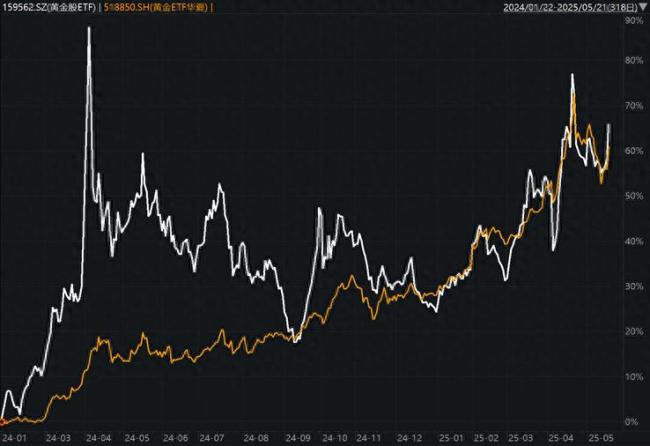The image size is (650, 446).
Task: Click the 24-06 x-axis date label
Action: tap(175, 438)
